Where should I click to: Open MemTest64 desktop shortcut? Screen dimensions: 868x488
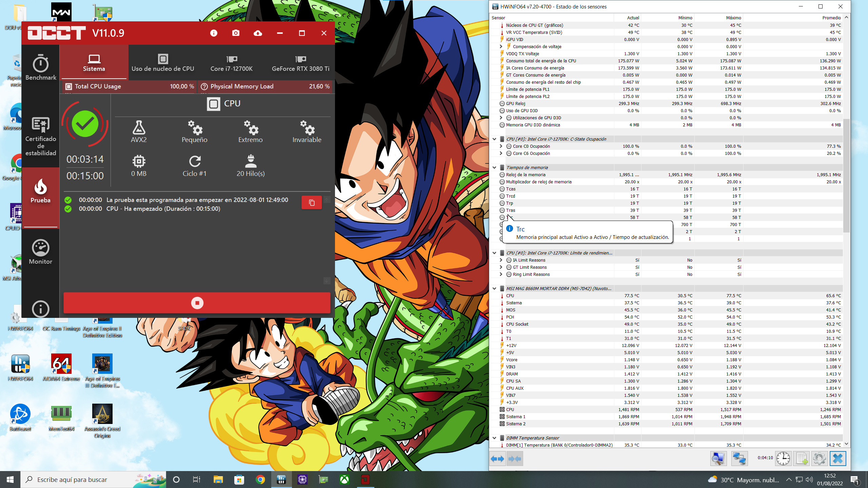pos(61,418)
